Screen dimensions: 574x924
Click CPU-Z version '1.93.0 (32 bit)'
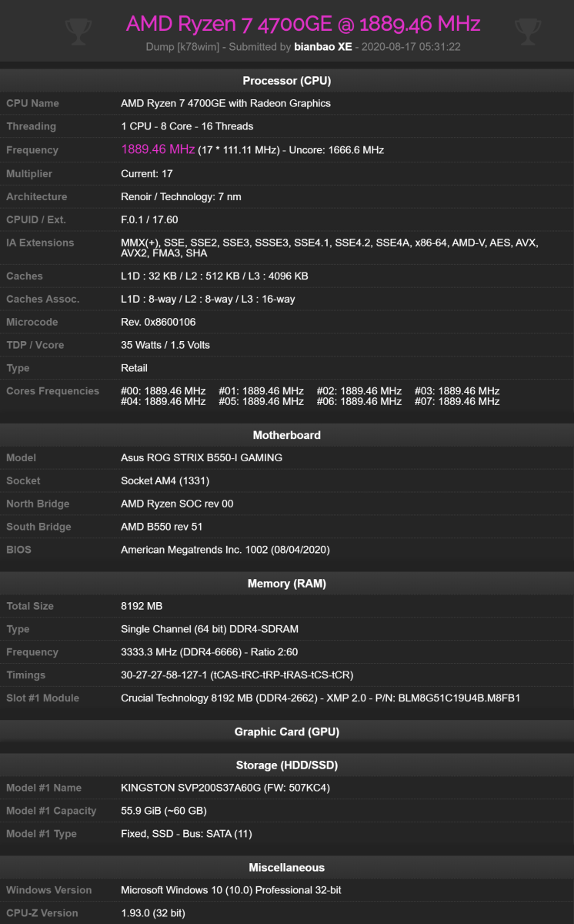pos(153,914)
